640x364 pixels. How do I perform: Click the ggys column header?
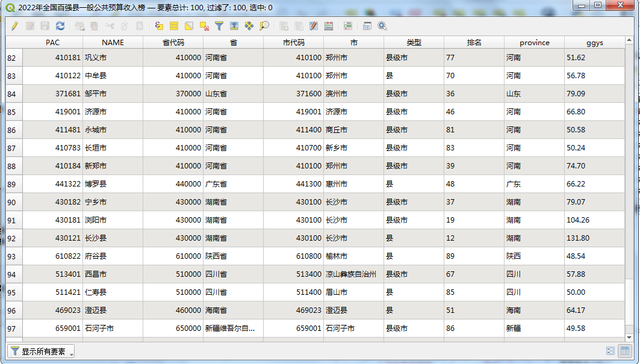594,43
